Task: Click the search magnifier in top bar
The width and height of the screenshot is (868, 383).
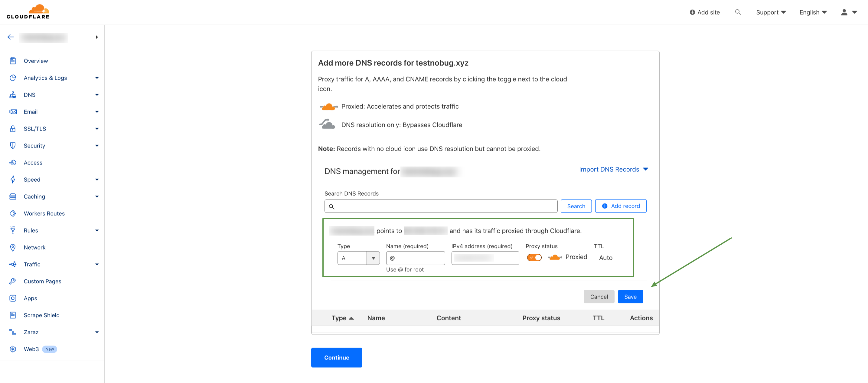Action: [x=738, y=12]
